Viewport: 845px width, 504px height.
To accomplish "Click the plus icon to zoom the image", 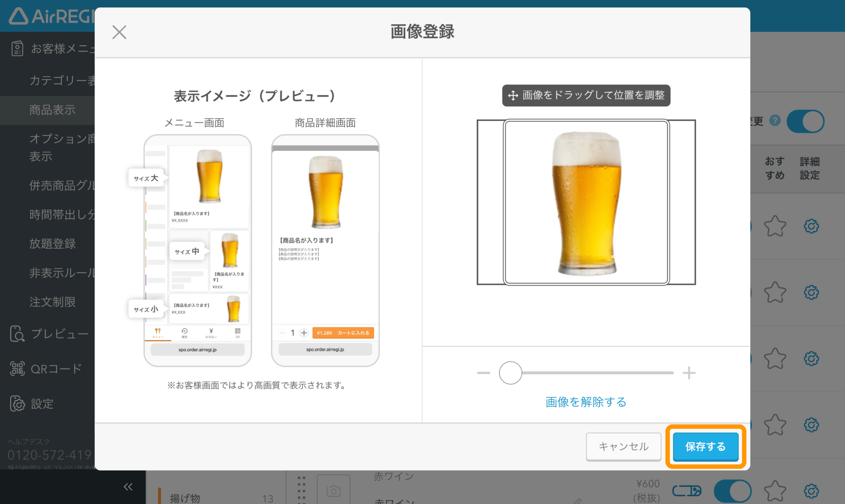I will [689, 373].
